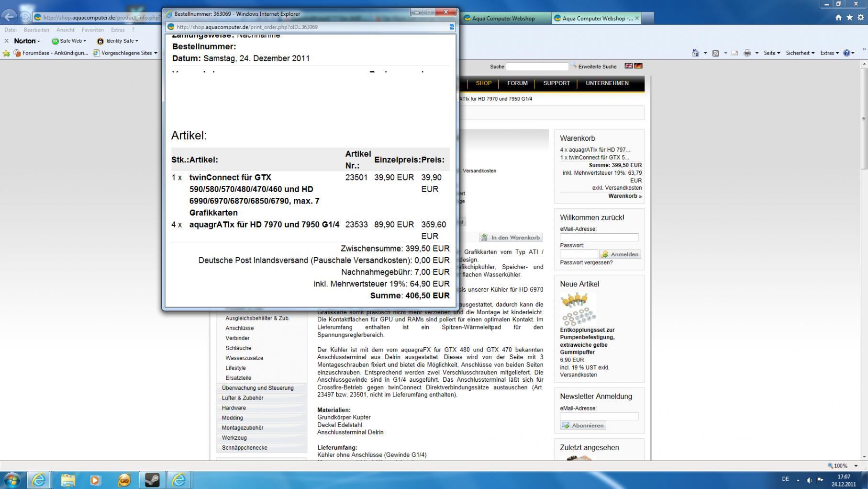This screenshot has width=868, height=489.
Task: Open the Windows Start menu orb
Action: pos(12,479)
